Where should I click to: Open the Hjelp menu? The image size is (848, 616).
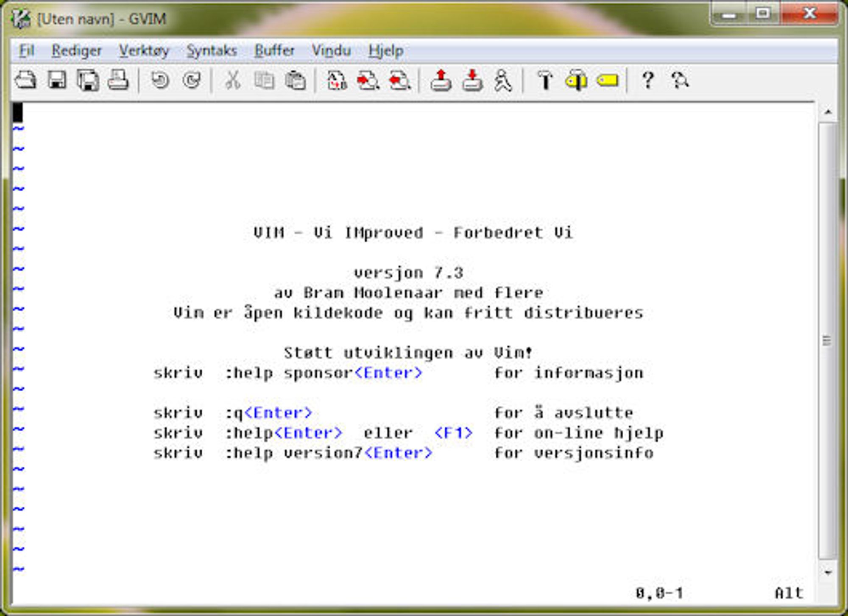[385, 51]
